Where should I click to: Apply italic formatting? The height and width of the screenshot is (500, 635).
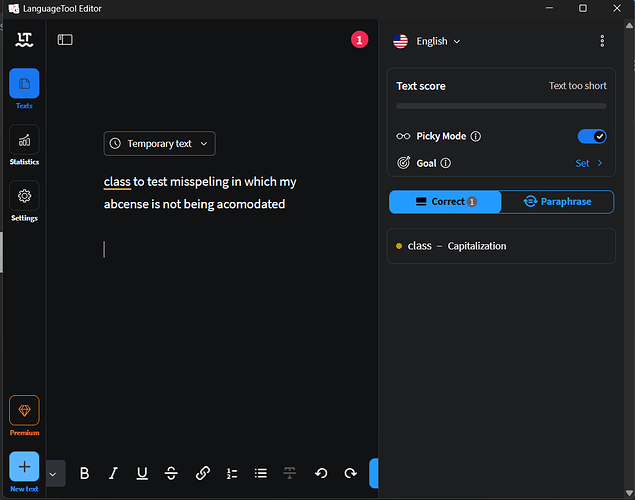[113, 473]
